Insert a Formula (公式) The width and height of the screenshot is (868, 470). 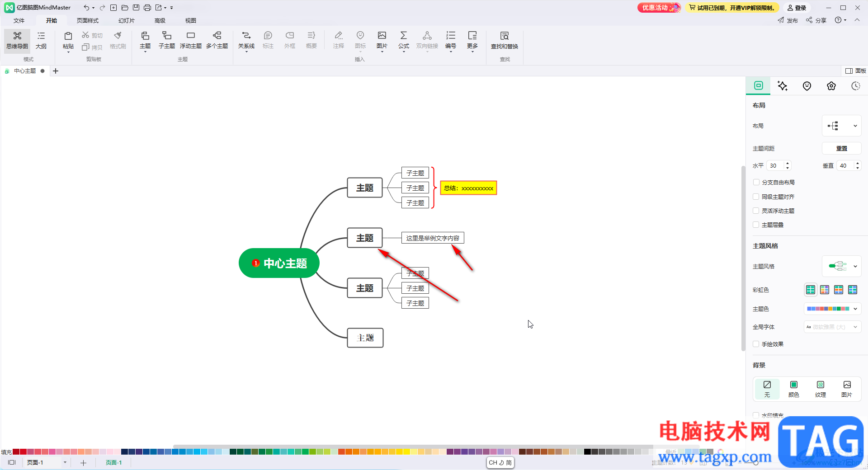[404, 40]
